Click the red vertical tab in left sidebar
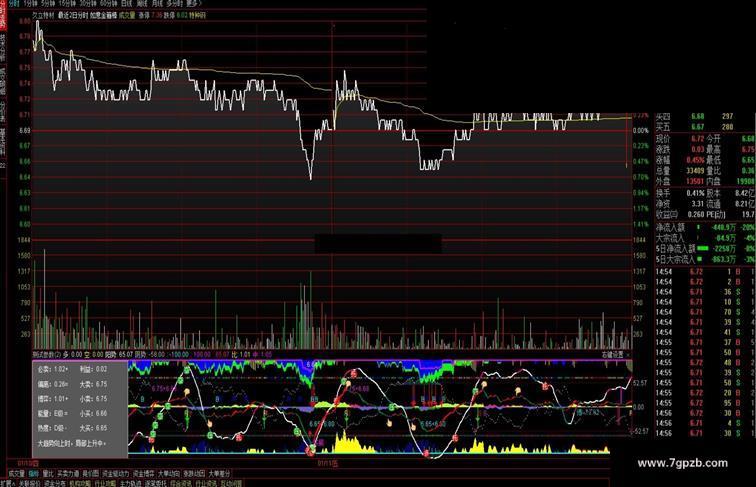This screenshot has height=487, width=756. coord(3,15)
